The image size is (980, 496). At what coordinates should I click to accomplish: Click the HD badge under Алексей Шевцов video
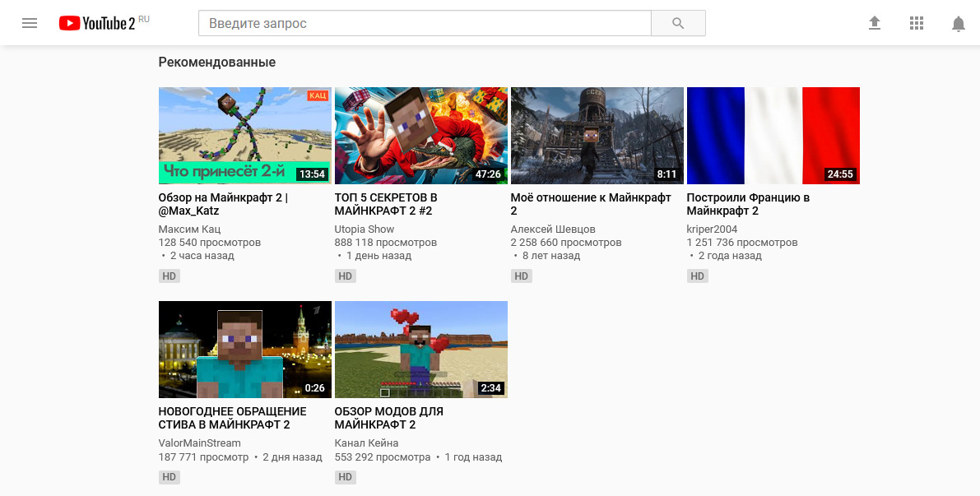(521, 276)
